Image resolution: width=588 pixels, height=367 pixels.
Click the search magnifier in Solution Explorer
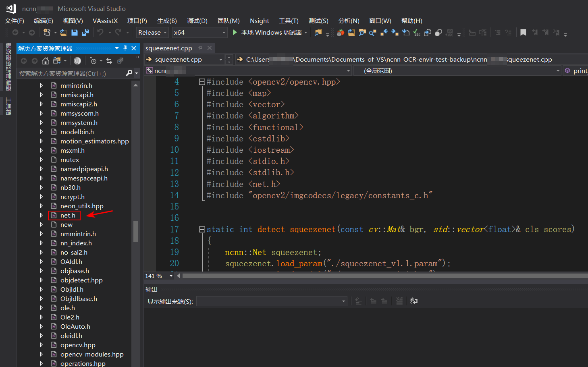[x=129, y=73]
